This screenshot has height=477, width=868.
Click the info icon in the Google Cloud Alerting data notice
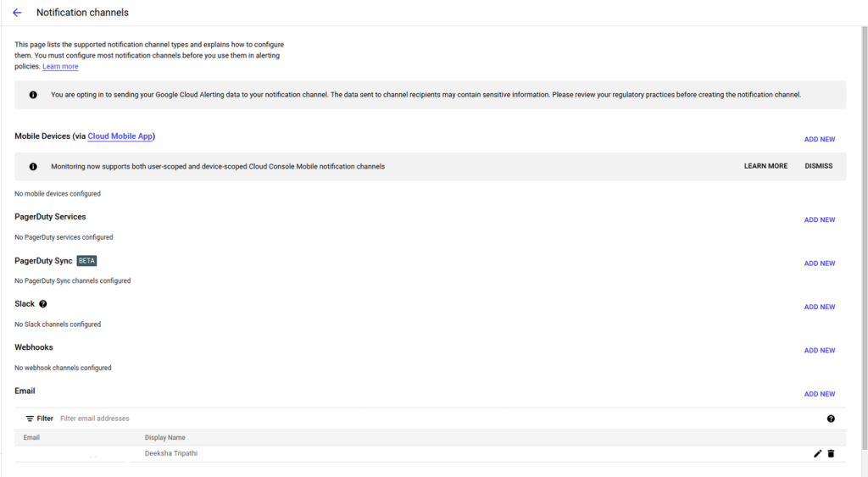pos(33,95)
